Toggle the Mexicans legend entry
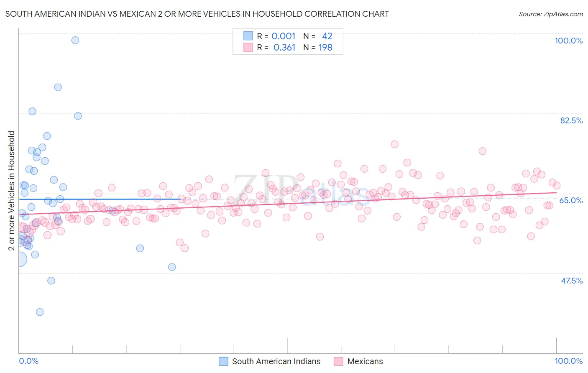 [358, 361]
